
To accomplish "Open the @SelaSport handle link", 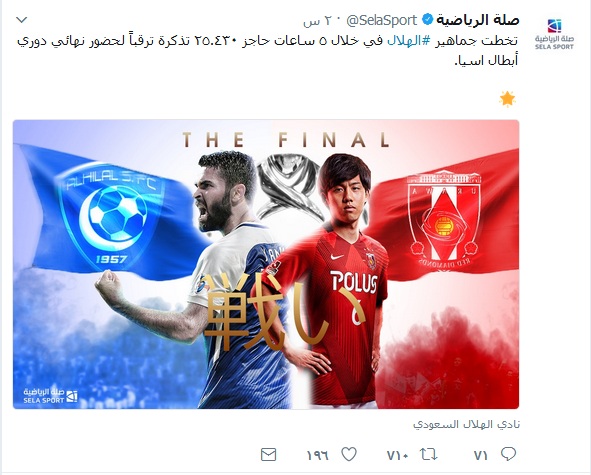I will [x=381, y=20].
